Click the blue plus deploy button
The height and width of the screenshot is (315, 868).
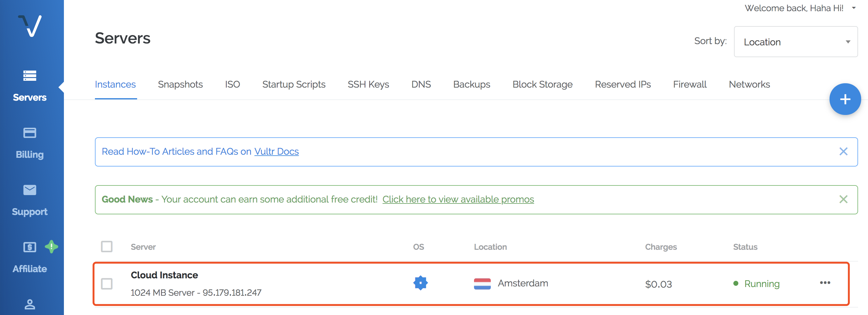coord(844,99)
